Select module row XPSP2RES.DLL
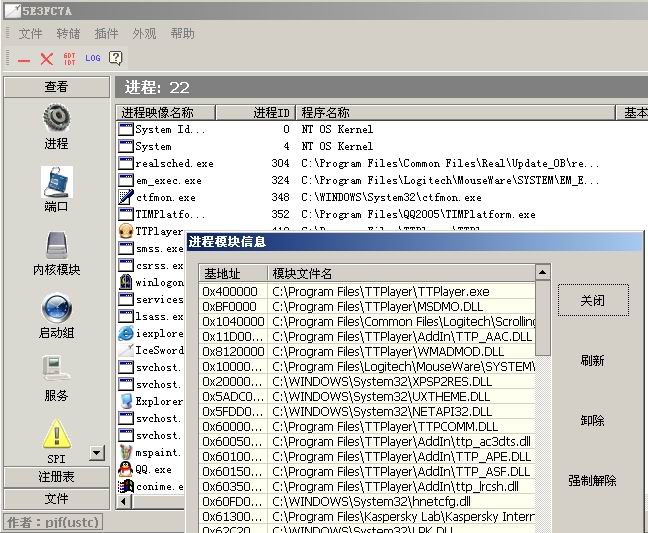The height and width of the screenshot is (533, 648). pos(367,381)
